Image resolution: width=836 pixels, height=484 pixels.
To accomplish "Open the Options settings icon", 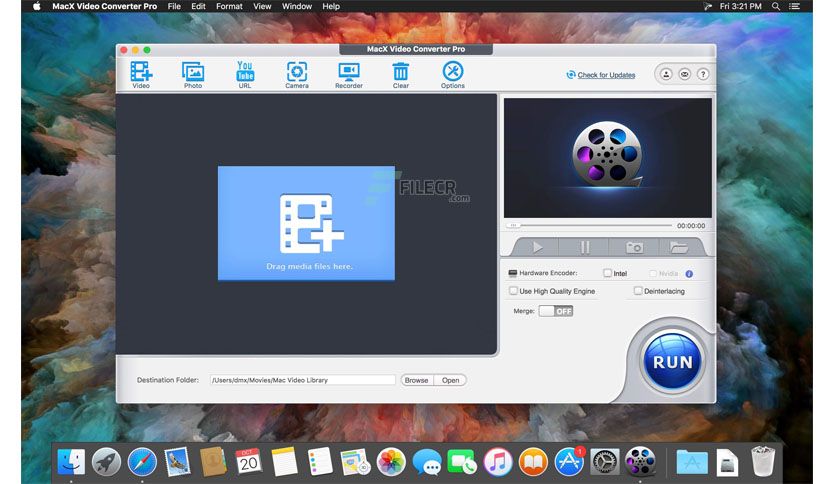I will click(453, 74).
